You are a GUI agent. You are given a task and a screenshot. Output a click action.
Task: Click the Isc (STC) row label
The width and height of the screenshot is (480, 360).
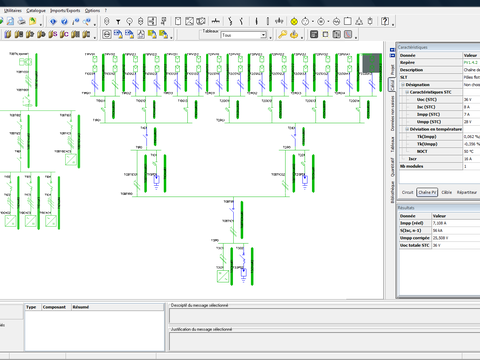(426, 107)
